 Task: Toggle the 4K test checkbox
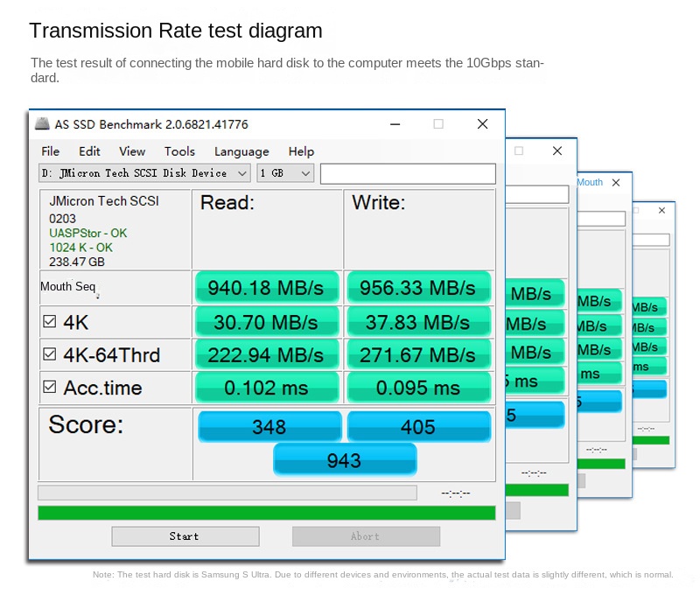[x=50, y=322]
